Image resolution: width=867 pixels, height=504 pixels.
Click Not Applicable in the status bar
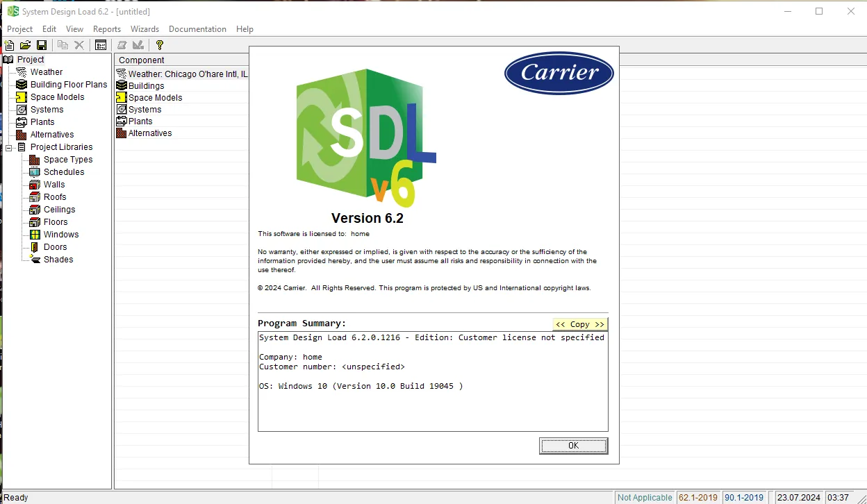point(645,497)
